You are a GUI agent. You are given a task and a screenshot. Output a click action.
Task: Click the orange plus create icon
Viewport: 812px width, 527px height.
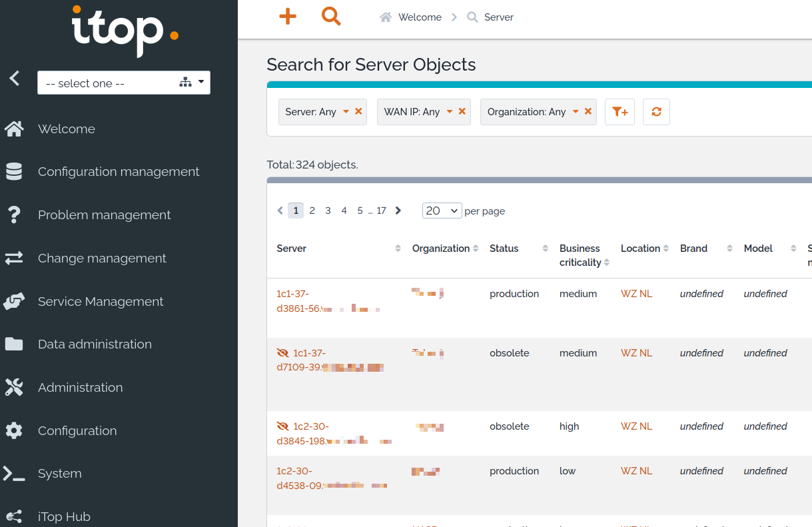(287, 17)
